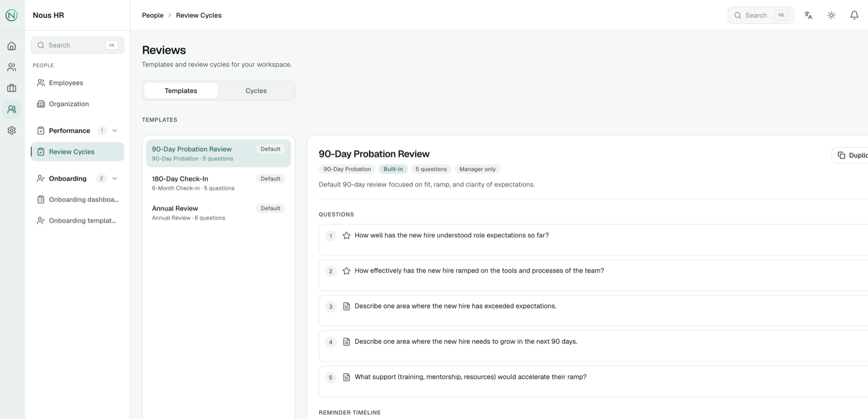This screenshot has height=419, width=868.
Task: Click the Review Cycles clipboard icon
Action: [41, 152]
